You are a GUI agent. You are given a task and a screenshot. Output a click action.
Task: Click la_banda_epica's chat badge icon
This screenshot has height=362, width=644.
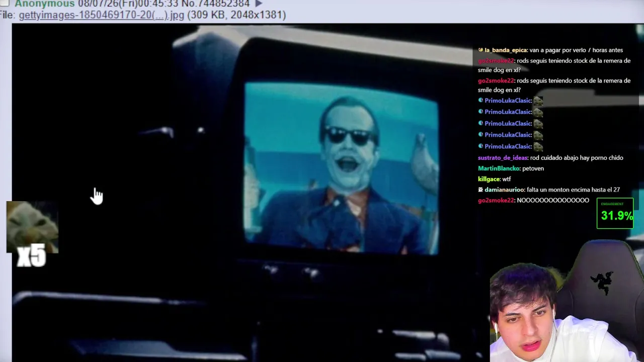pos(480,50)
